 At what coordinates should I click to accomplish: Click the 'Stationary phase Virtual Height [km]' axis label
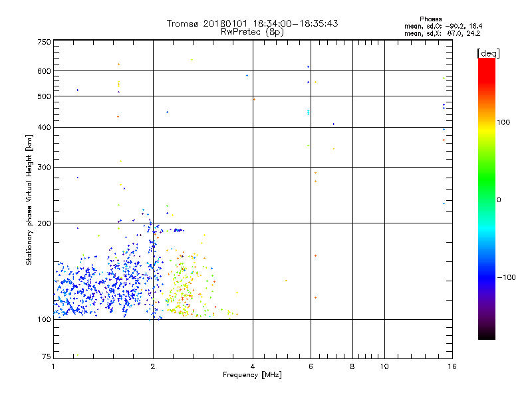tap(29, 200)
